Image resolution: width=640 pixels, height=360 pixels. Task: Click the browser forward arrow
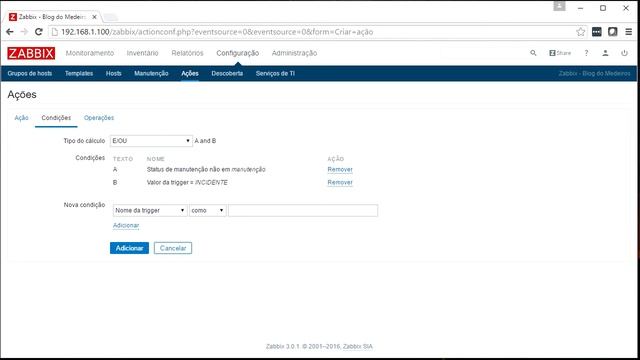tap(24, 32)
